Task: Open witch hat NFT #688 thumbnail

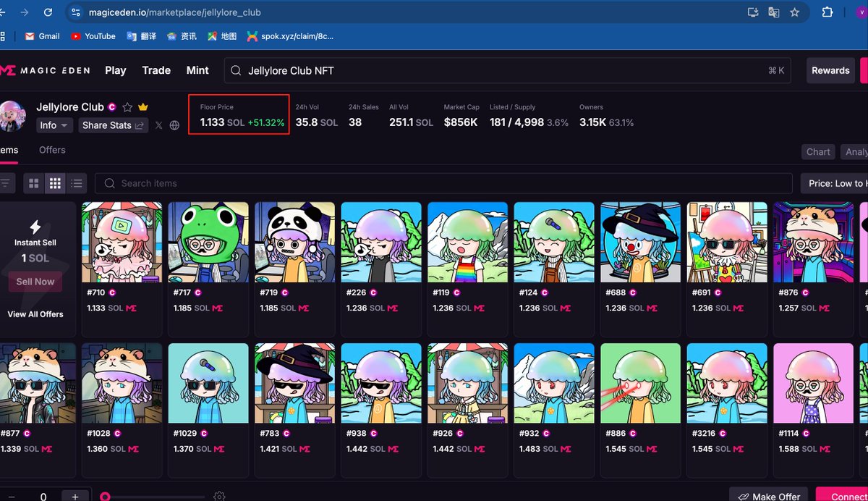Action: (x=641, y=242)
